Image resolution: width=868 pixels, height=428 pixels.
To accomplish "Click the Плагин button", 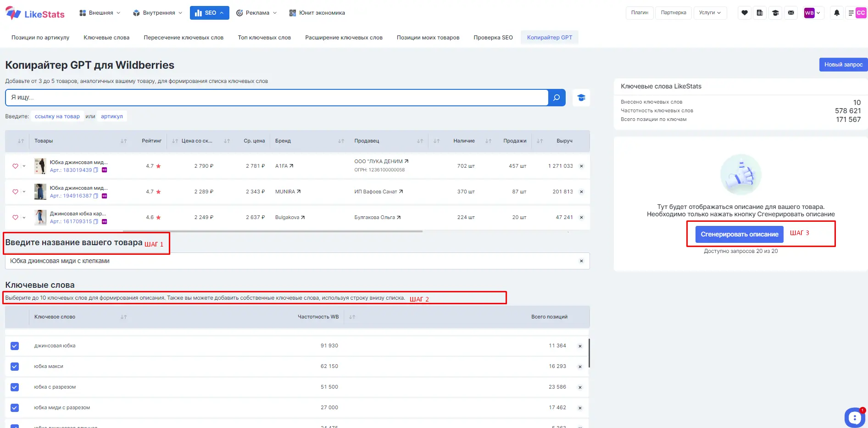I will pyautogui.click(x=640, y=13).
